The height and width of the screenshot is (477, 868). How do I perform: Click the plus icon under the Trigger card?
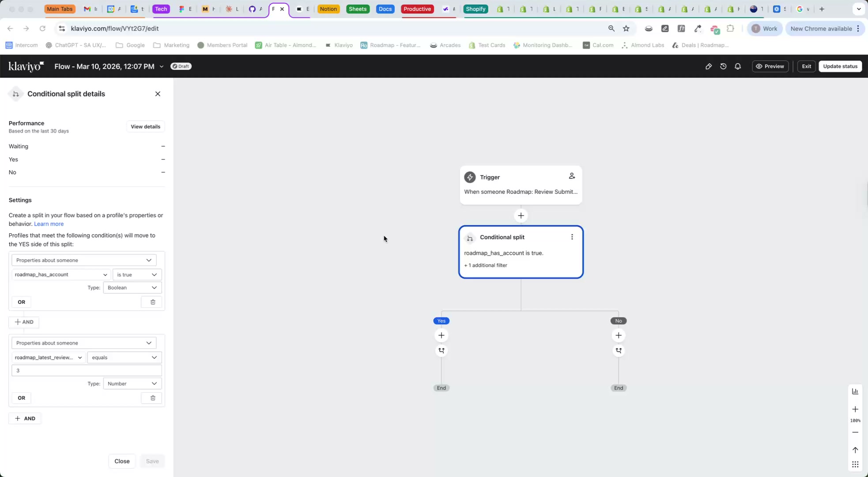tap(521, 216)
